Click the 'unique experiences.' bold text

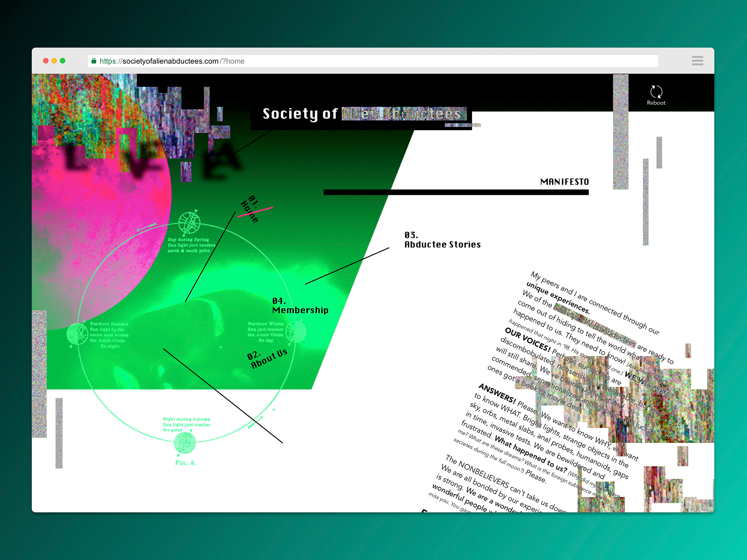[558, 298]
